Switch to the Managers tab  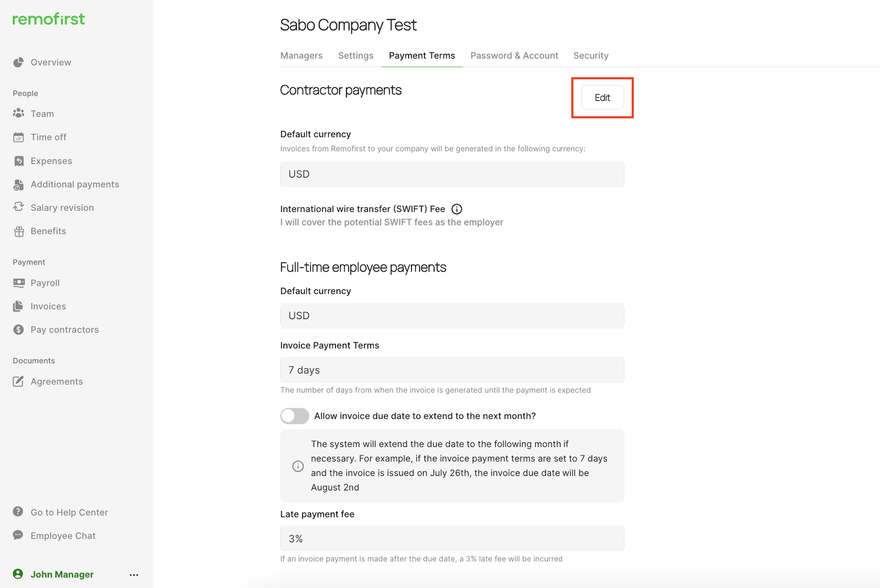tap(302, 55)
